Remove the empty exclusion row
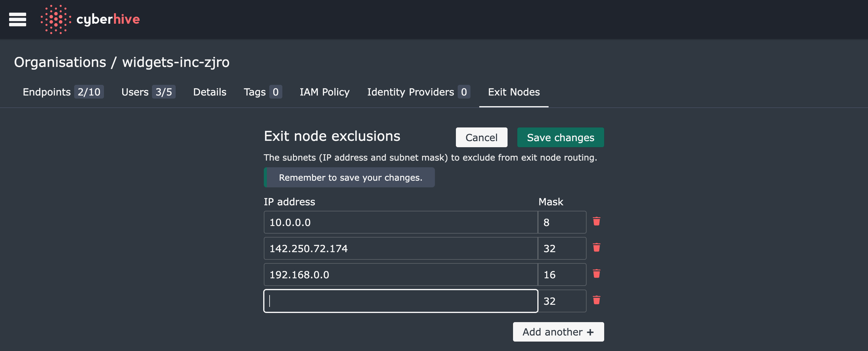868x351 pixels. tap(596, 300)
